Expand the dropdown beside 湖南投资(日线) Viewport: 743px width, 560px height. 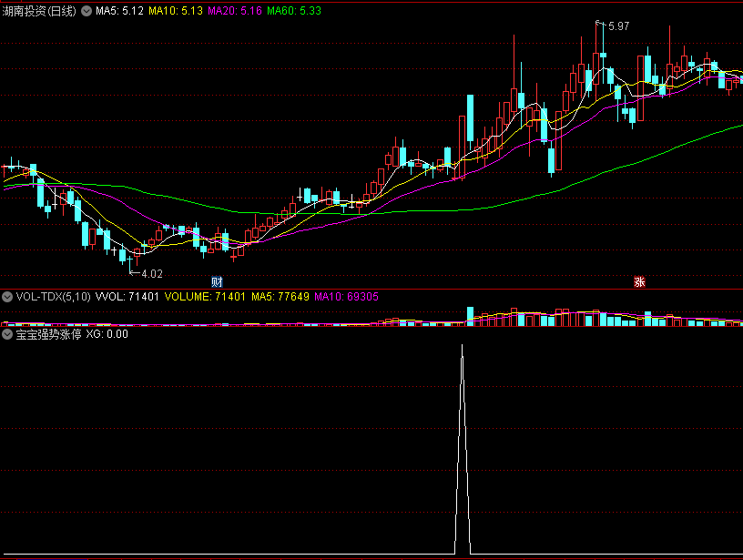point(87,11)
